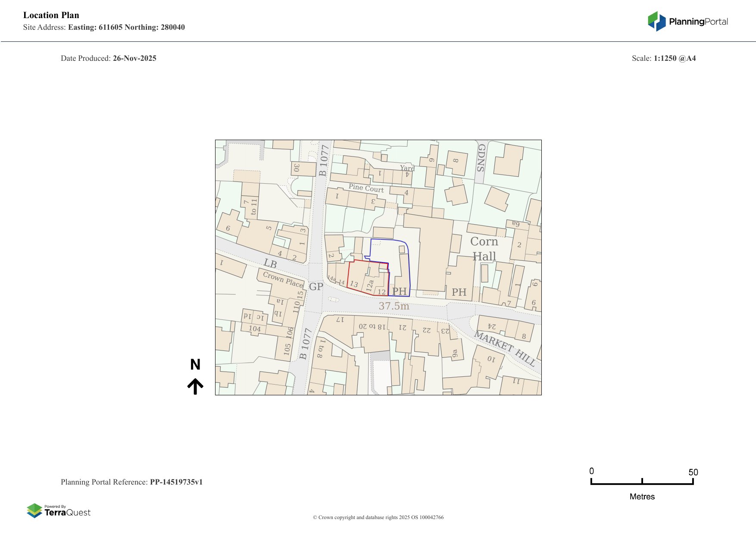Click the TerraQuest layered logo
The width and height of the screenshot is (756, 535).
tap(34, 510)
